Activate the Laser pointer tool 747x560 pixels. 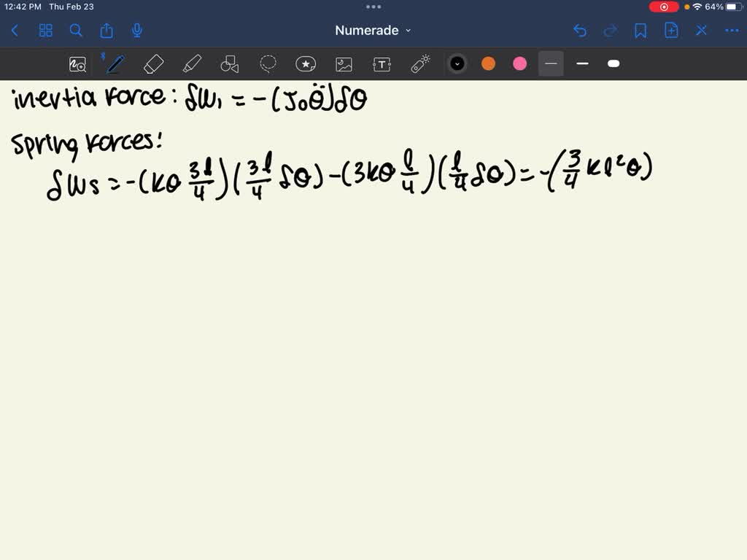[x=419, y=63]
